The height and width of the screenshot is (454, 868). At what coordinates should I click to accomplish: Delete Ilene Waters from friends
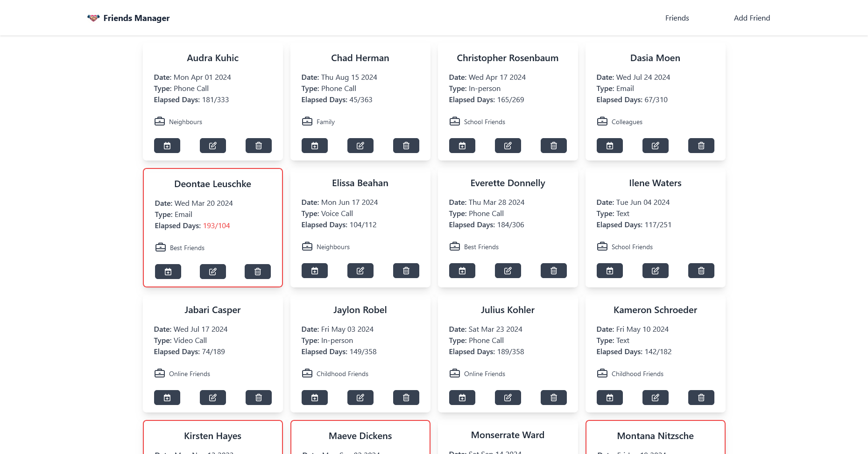tap(701, 271)
